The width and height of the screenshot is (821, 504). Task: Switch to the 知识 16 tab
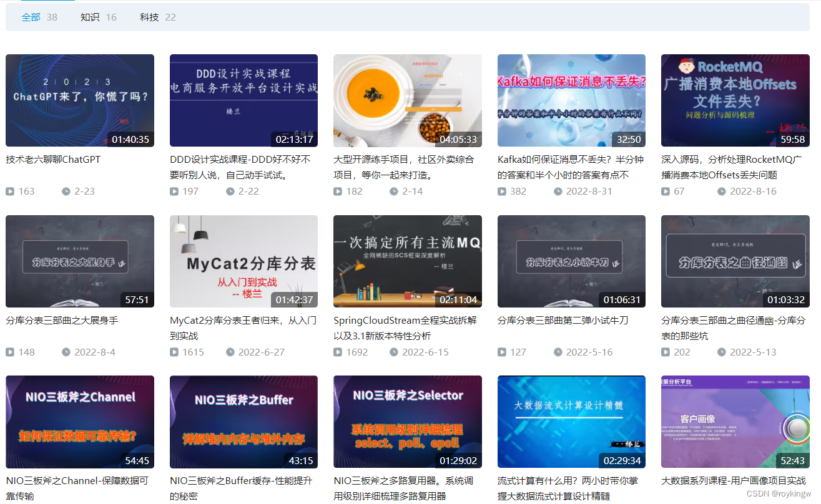[99, 17]
